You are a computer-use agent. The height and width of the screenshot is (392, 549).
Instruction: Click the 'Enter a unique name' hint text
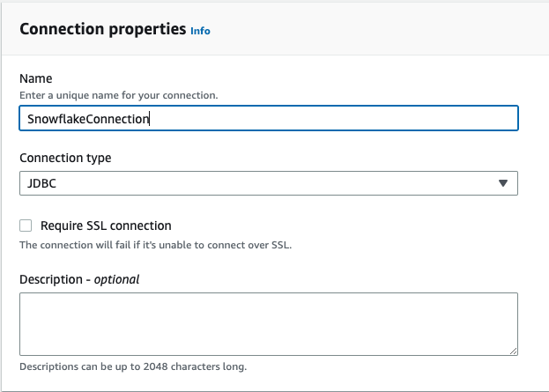(x=118, y=94)
